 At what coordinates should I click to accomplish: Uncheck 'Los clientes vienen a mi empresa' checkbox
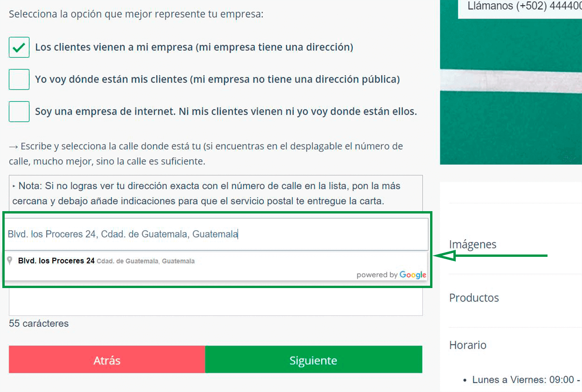(19, 47)
